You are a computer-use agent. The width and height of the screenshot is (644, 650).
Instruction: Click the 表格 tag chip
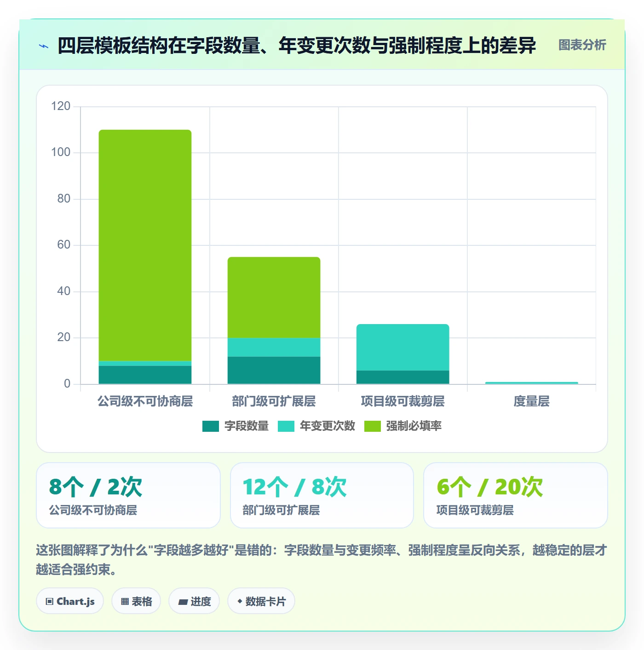136,601
